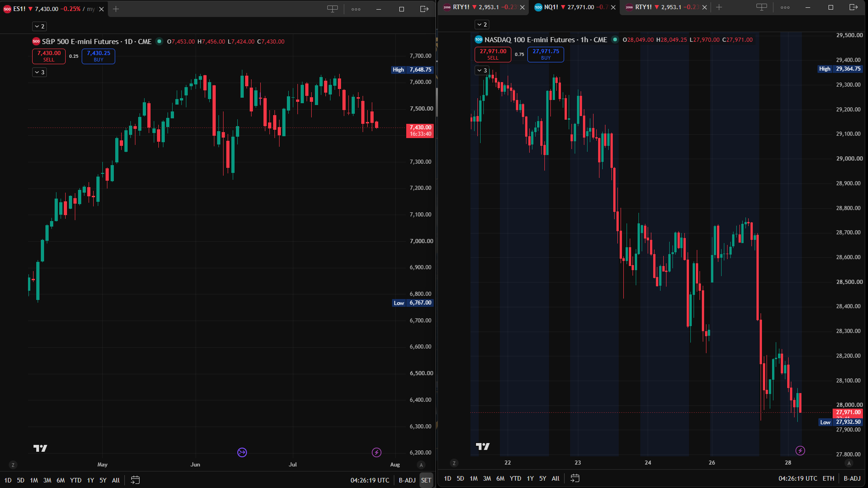Open the lightning event marker on NASDAQ chart
The height and width of the screenshot is (488, 868).
800,451
